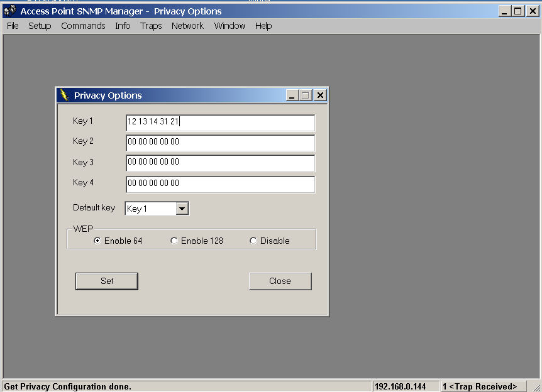Click the 'Key 1' label beside the first field
542x392 pixels.
82,121
